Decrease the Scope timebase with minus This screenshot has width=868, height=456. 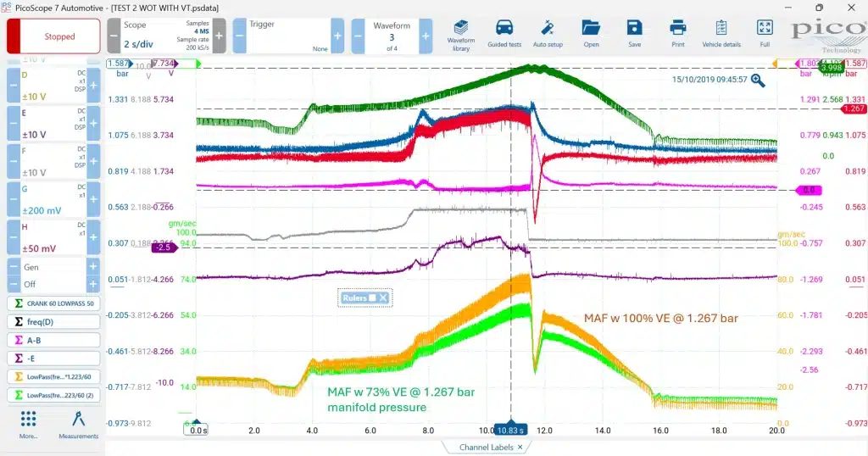[114, 36]
